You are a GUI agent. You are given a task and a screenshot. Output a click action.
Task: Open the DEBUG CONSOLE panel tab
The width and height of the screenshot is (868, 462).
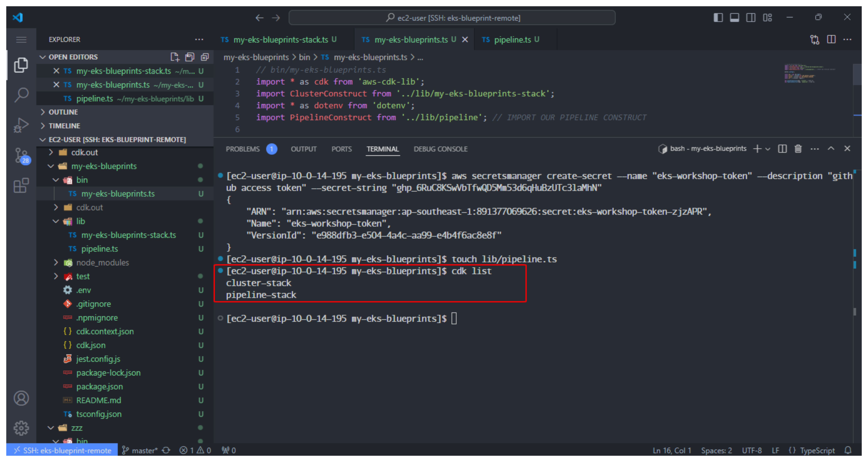[x=440, y=149]
